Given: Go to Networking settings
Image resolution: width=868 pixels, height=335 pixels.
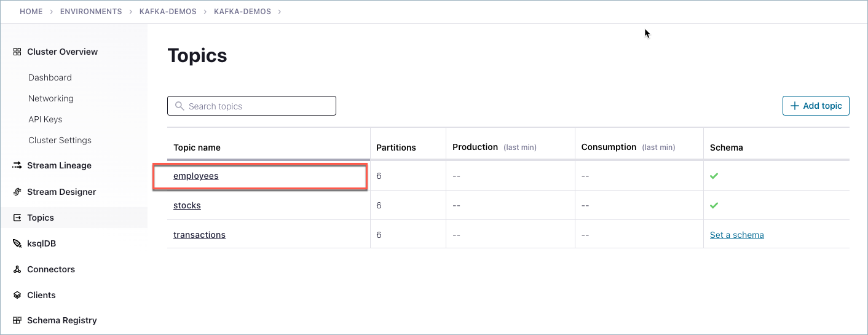Looking at the screenshot, I should [50, 98].
